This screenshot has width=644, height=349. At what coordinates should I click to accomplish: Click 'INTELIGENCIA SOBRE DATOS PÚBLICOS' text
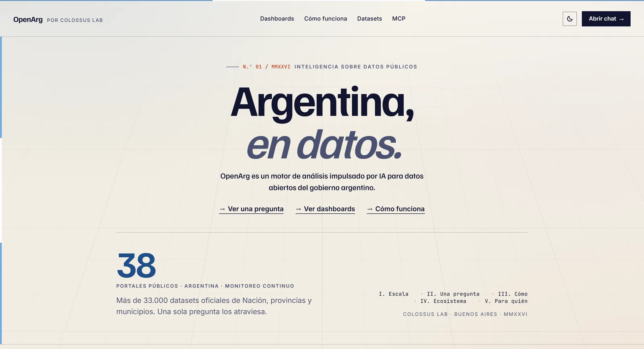(356, 67)
